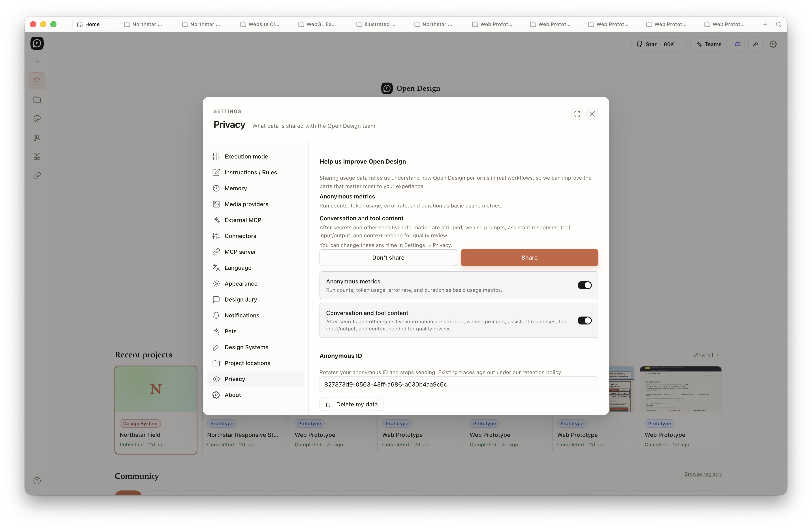
Task: Open the kanban board icon in sidebar
Action: click(x=37, y=138)
